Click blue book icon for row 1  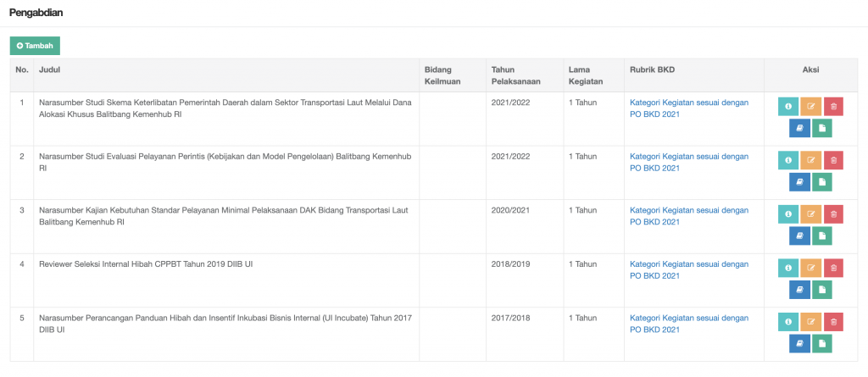tap(800, 128)
